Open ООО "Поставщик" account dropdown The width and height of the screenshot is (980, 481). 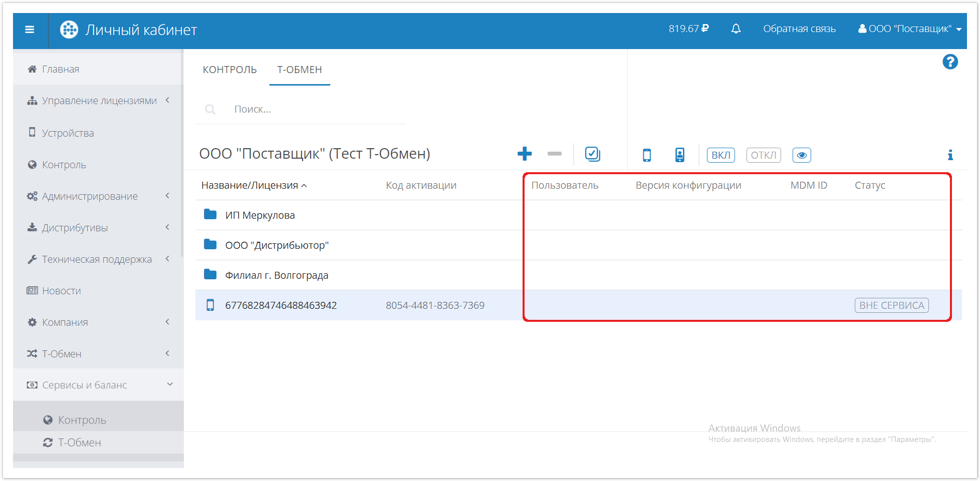coord(909,29)
